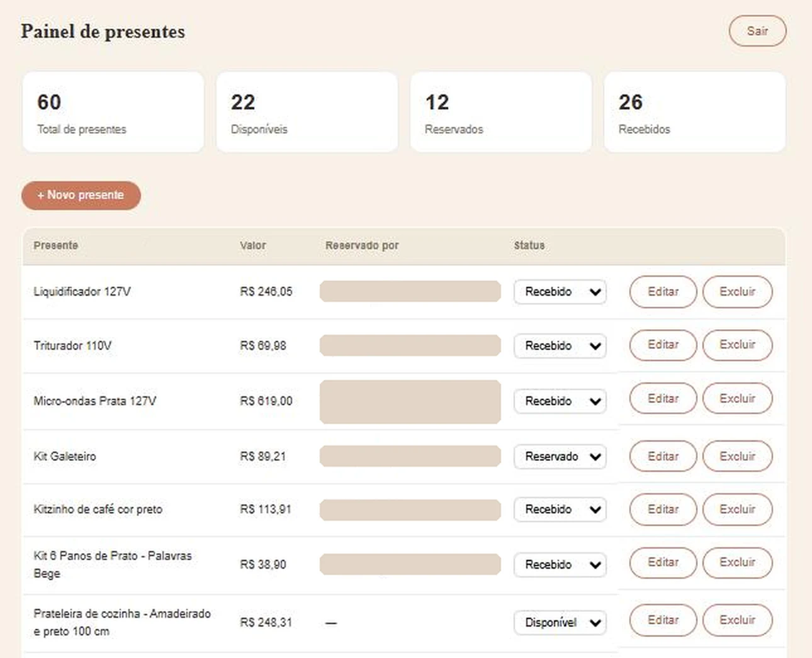Select the Total de presentes card

(x=113, y=112)
